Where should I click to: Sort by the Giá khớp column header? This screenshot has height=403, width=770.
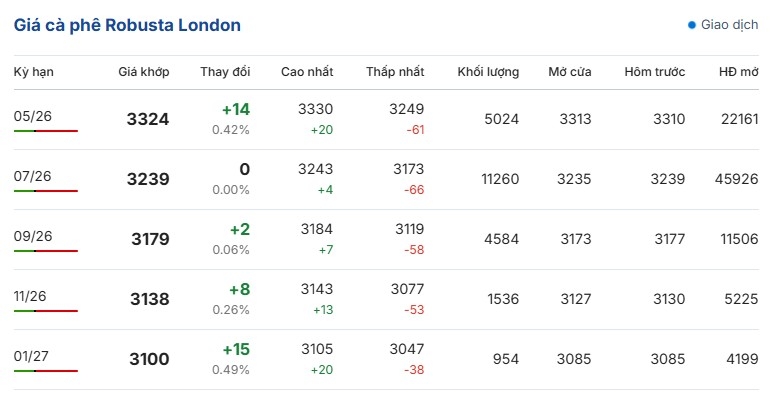click(143, 72)
